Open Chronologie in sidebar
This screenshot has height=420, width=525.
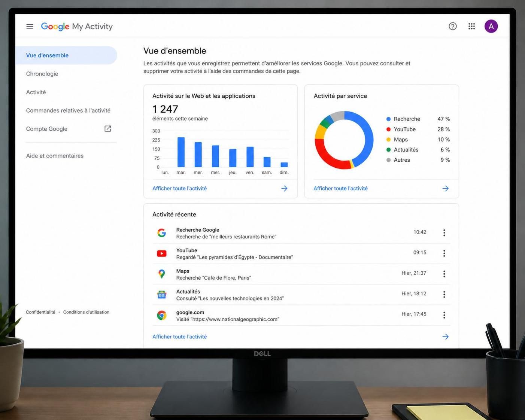pos(42,74)
